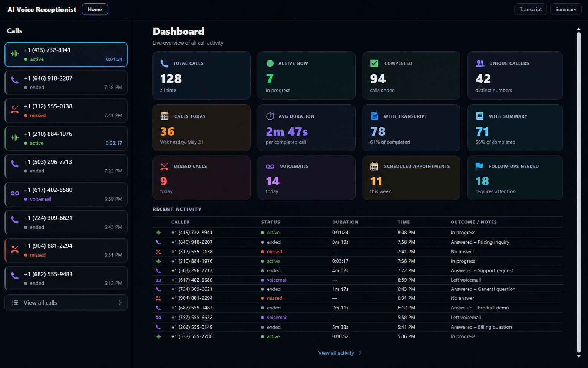This screenshot has height=368, width=588.
Task: Click the stopwatch icon in Avg Duration card
Action: tap(270, 116)
